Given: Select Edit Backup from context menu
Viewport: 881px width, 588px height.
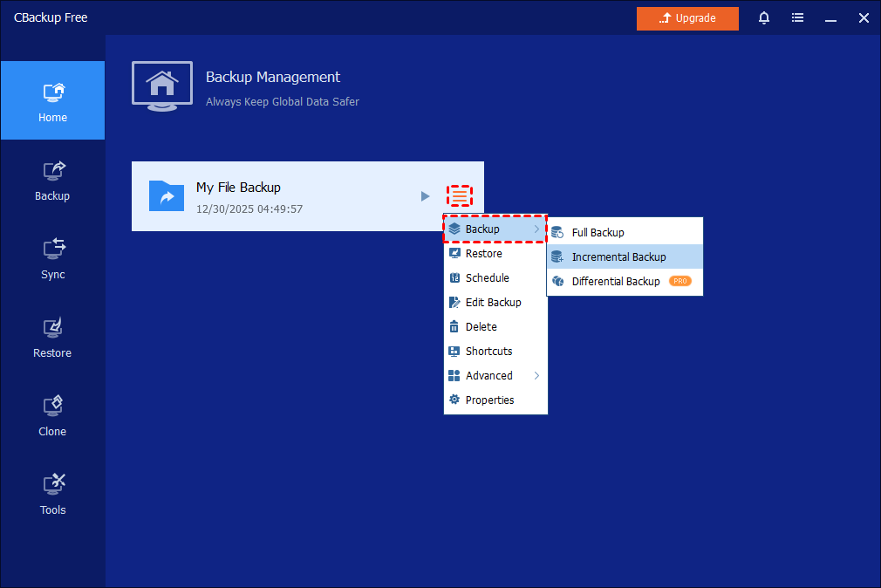Looking at the screenshot, I should pyautogui.click(x=493, y=302).
